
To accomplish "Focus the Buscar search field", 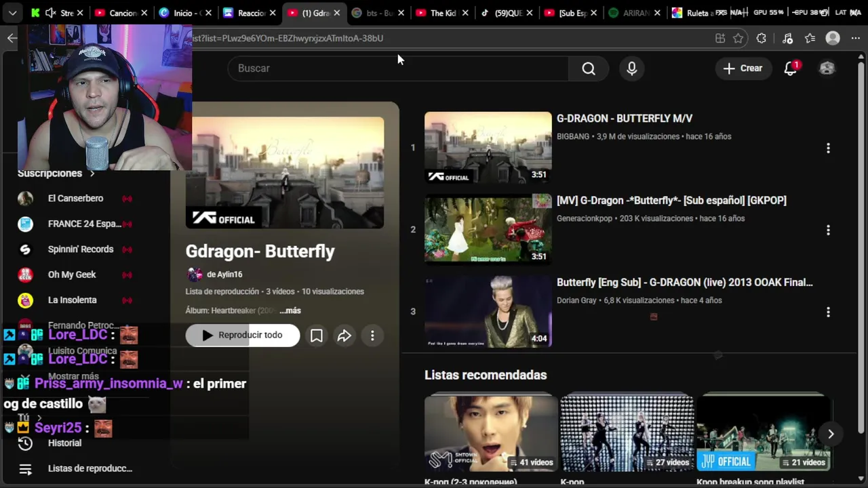I will click(398, 68).
